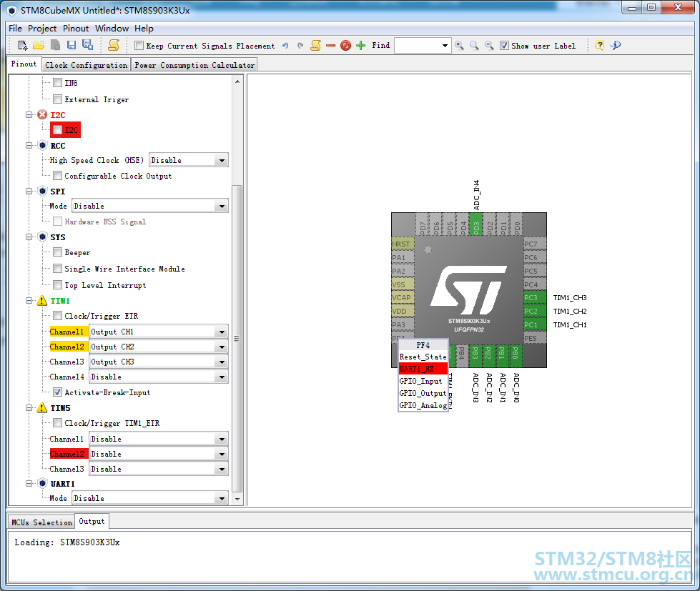The width and height of the screenshot is (700, 591).
Task: Open TIM5 Channel2 Disable dropdown
Action: 159,454
